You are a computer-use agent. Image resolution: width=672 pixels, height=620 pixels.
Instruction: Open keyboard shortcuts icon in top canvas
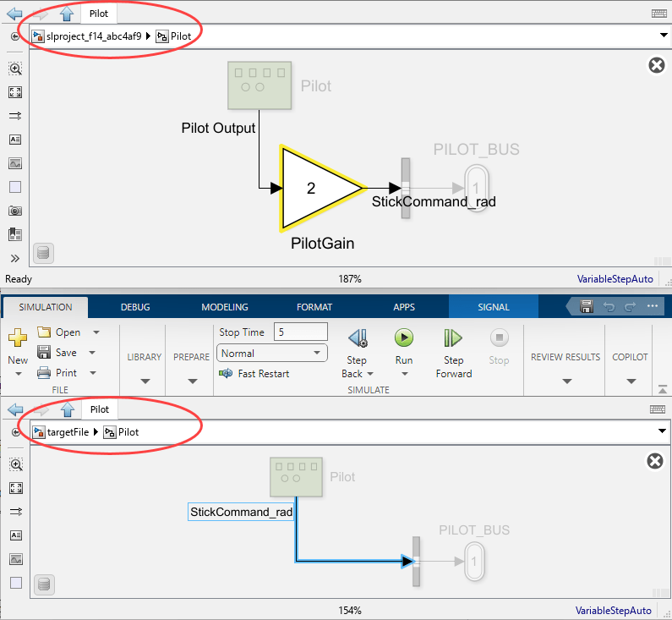click(x=658, y=14)
